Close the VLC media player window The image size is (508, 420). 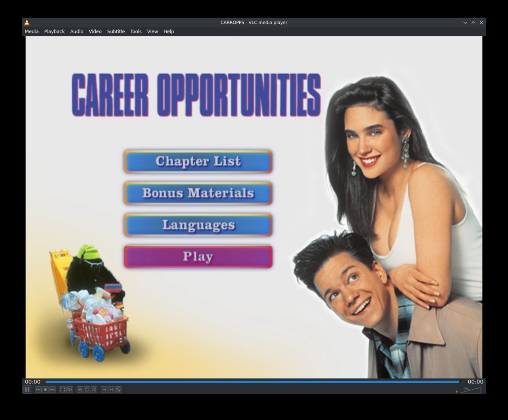point(481,23)
